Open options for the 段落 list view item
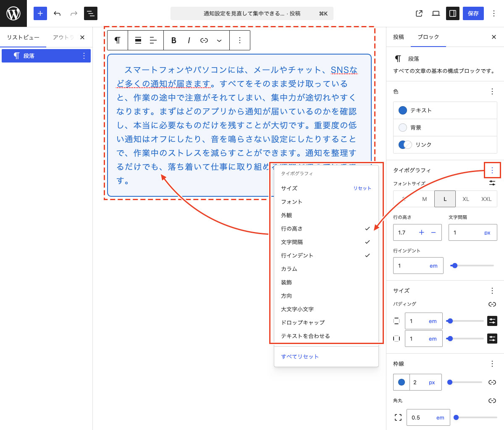 click(x=84, y=56)
